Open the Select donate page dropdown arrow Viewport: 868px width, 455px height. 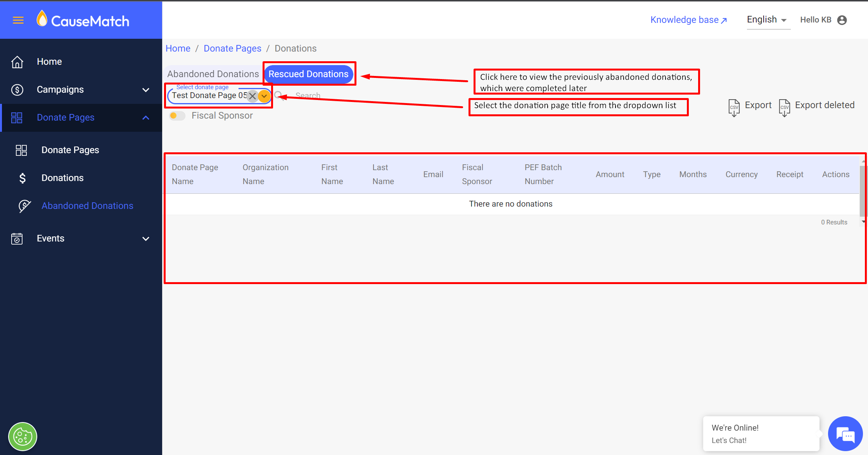[264, 96]
